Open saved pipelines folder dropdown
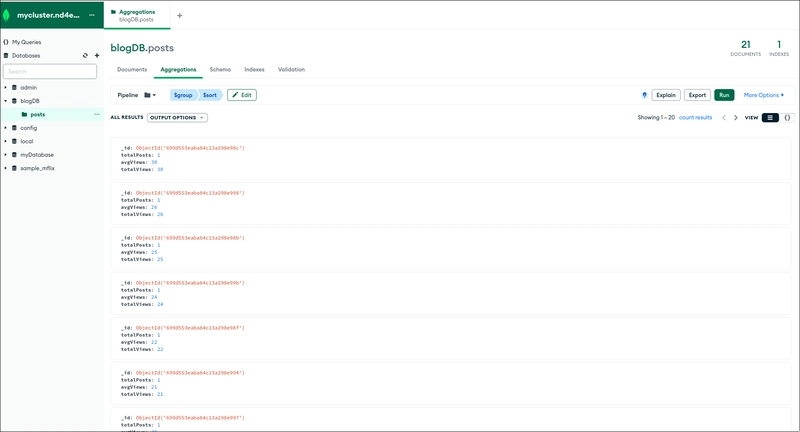 tap(150, 95)
